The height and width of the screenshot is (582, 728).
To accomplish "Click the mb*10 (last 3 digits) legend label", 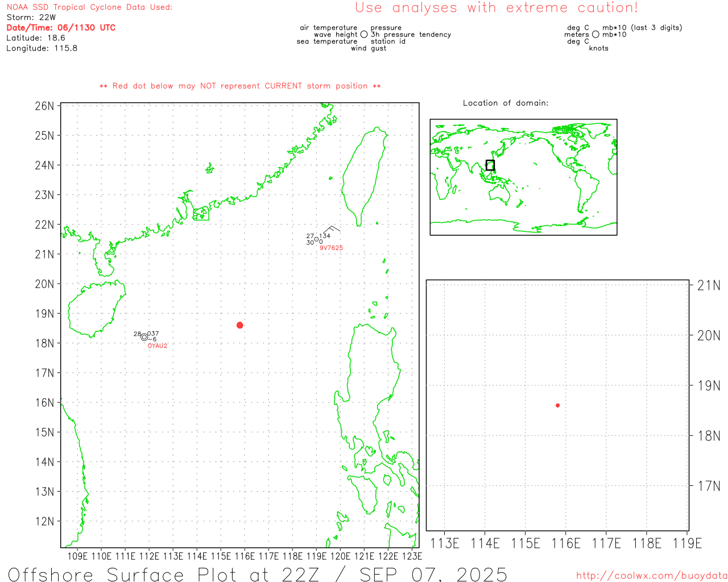I will tap(642, 27).
